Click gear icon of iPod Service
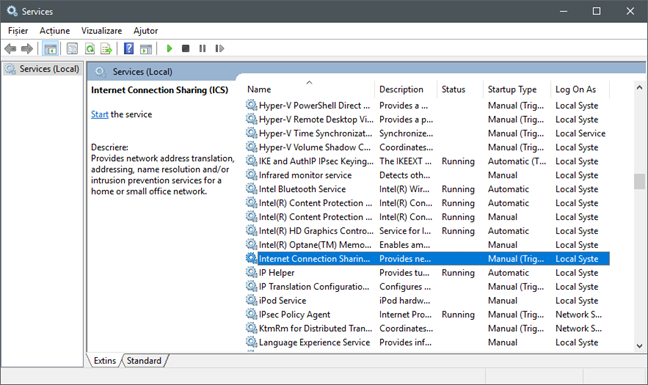The height and width of the screenshot is (385, 648). tap(251, 300)
